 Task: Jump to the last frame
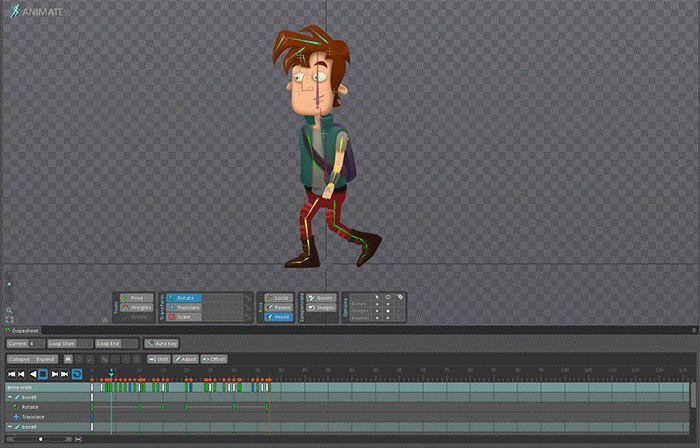(65, 374)
